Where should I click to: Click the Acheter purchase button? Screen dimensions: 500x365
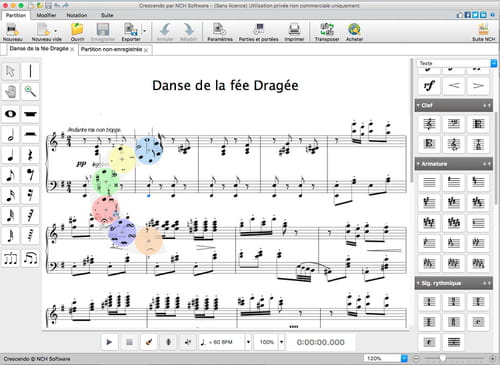pos(354,32)
